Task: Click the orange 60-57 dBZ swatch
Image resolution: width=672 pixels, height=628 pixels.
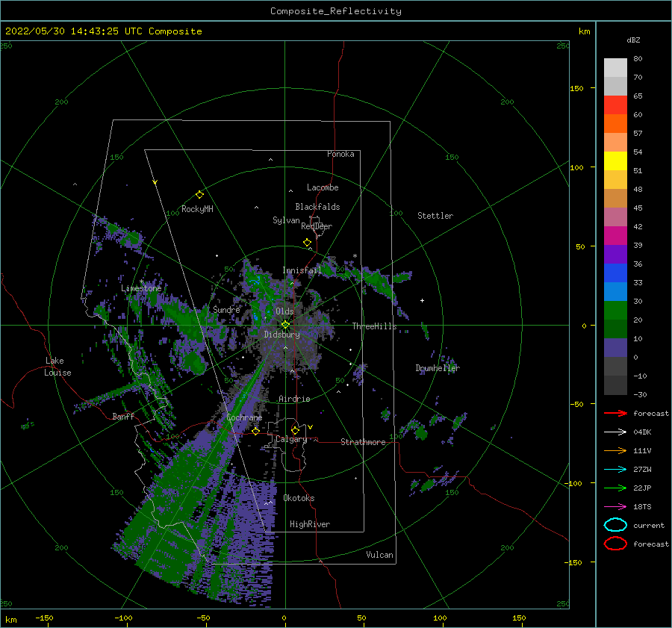Action: [615, 124]
